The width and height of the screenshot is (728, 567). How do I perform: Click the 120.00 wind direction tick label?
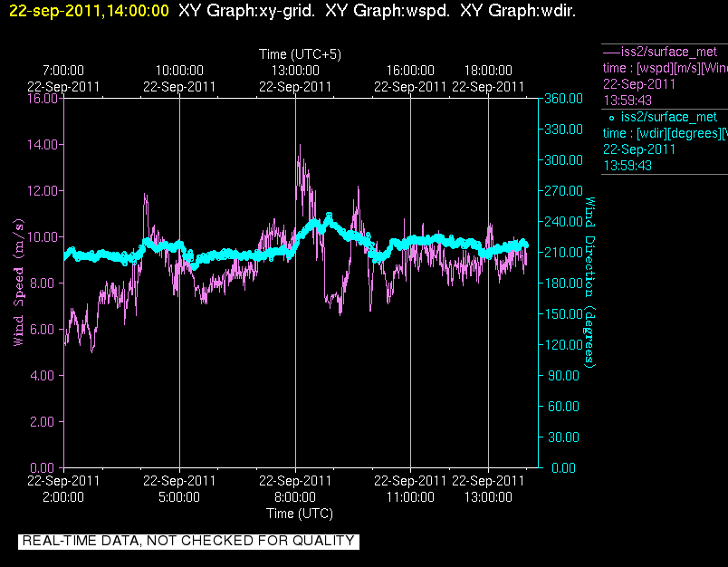(563, 344)
